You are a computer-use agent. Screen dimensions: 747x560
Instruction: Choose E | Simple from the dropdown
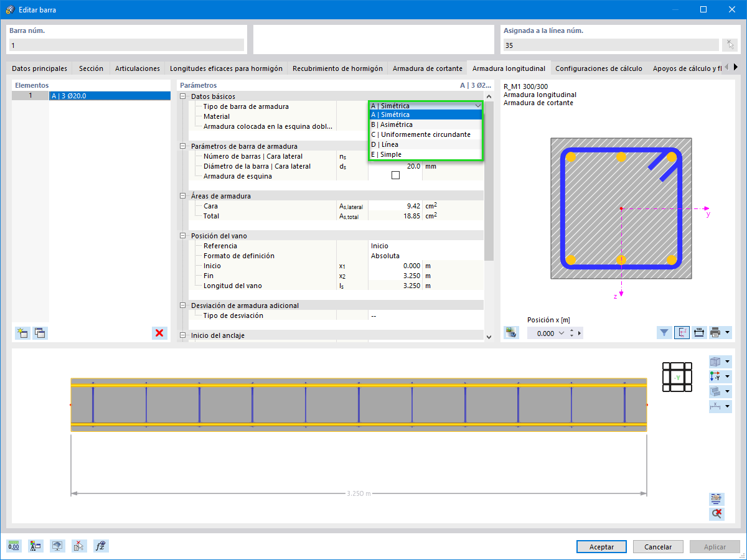coord(426,154)
